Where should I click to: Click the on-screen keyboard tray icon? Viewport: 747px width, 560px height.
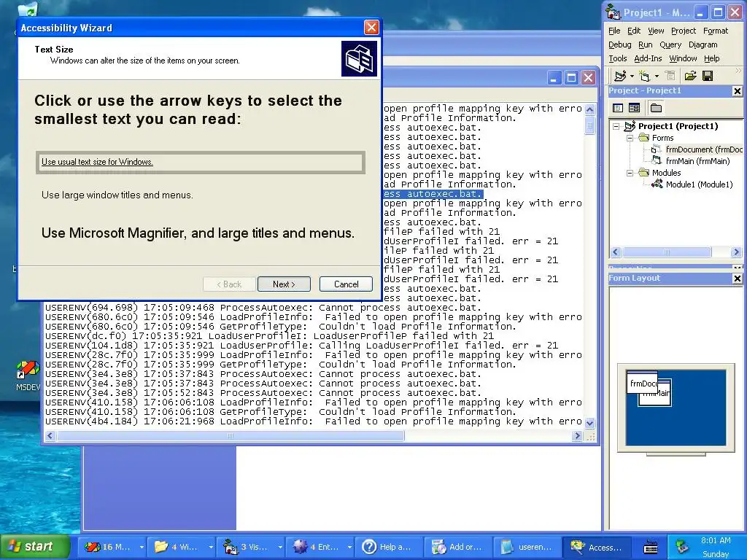pyautogui.click(x=651, y=548)
